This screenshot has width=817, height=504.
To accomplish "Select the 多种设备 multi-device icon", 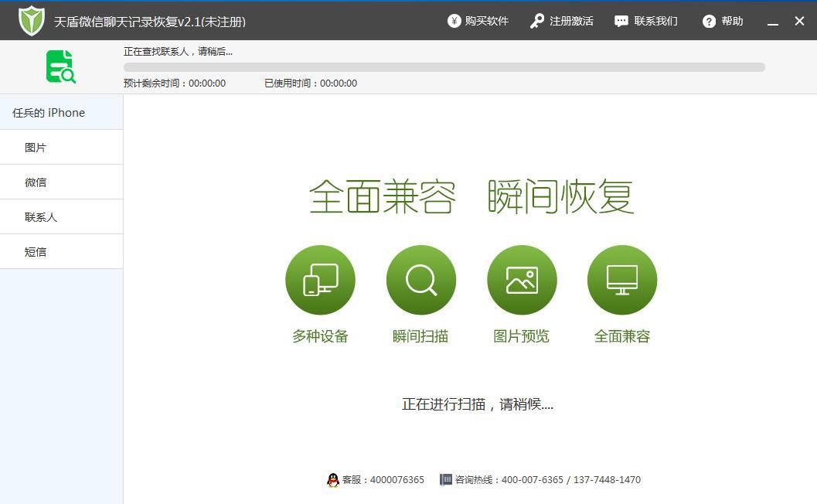I will coord(320,280).
